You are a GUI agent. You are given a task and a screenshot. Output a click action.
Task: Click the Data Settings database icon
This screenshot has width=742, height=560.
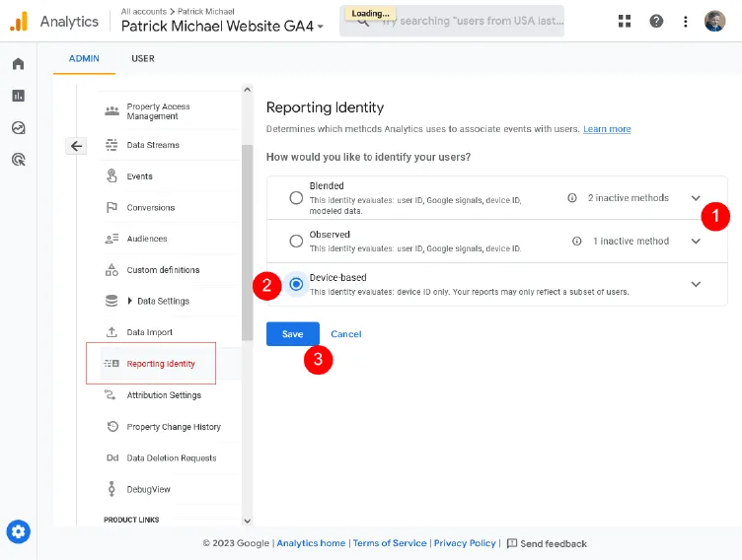111,301
